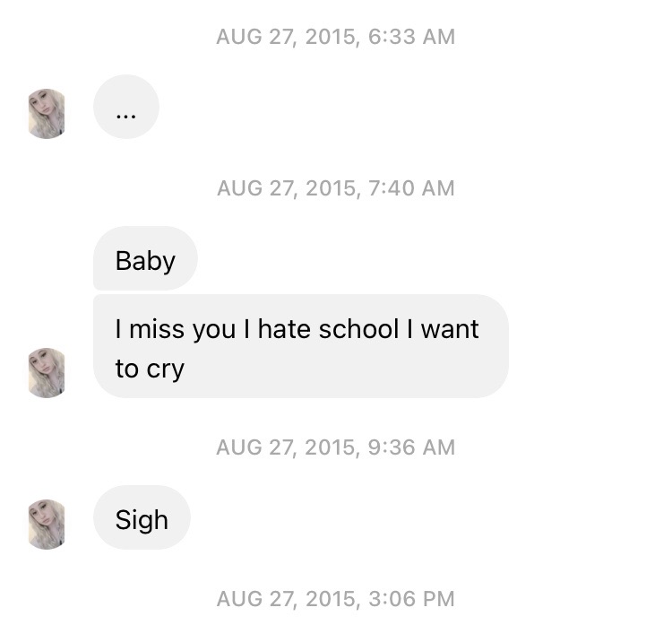Click the word "Baby" text
Screen dimensions: 672x625
tap(145, 261)
